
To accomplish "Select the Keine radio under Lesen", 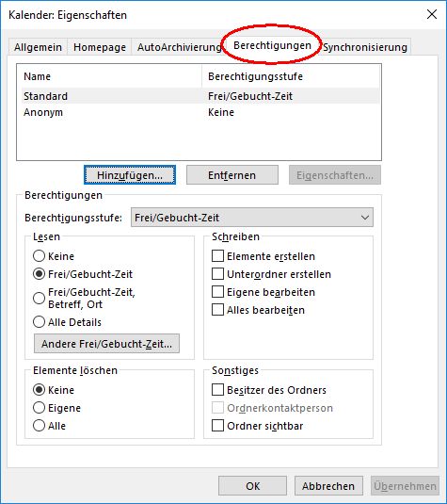I will (x=39, y=256).
